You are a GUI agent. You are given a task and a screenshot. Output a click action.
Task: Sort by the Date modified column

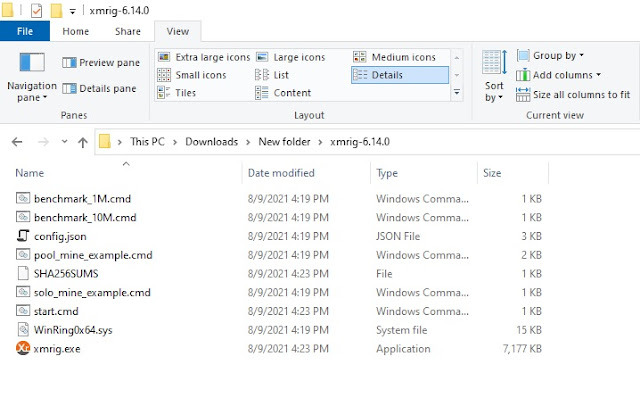click(281, 173)
